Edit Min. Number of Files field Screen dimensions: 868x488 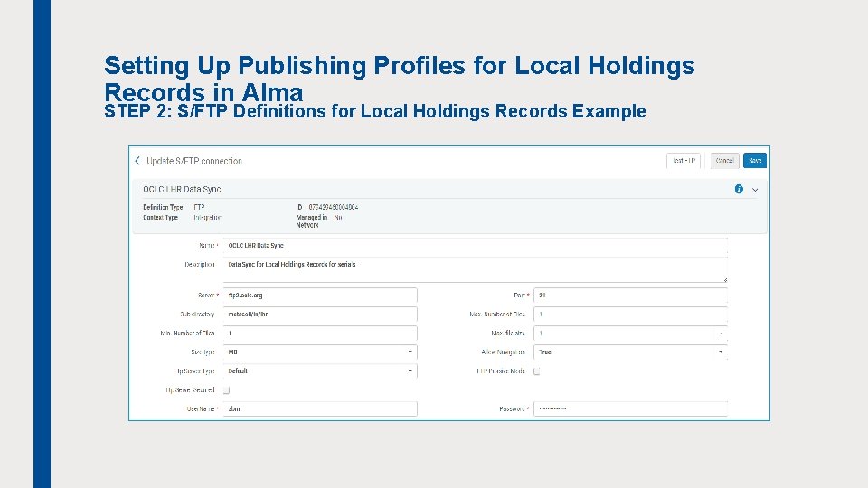click(320, 333)
